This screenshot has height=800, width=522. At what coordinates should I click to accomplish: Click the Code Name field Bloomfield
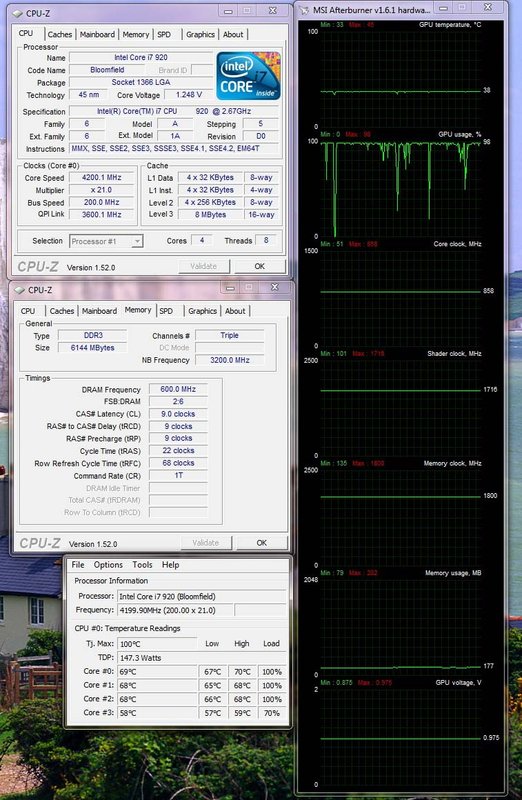107,70
